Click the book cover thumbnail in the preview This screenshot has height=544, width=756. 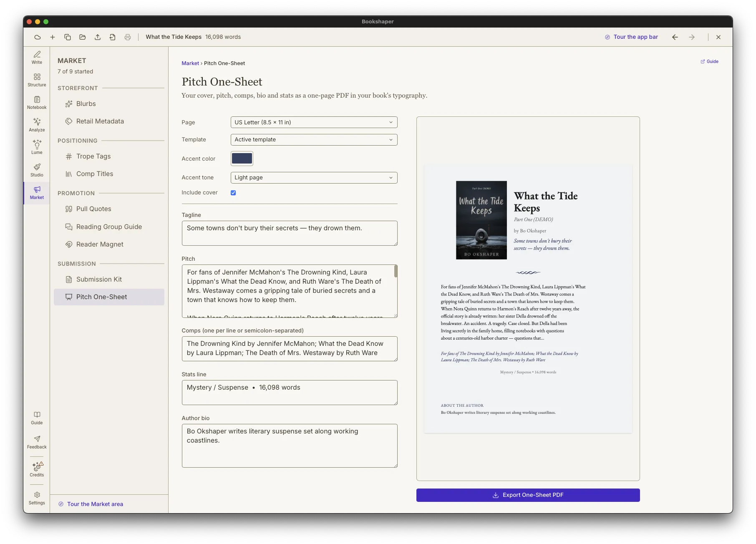click(481, 220)
